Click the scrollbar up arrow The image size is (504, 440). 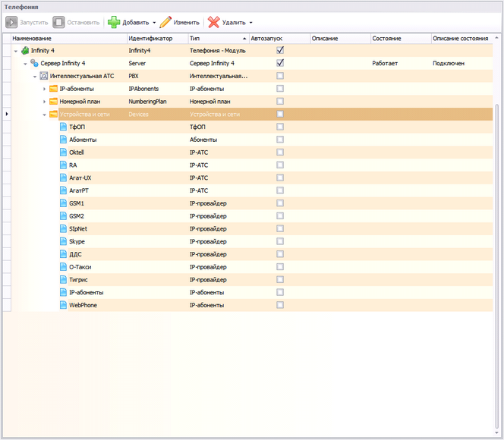click(x=497, y=38)
